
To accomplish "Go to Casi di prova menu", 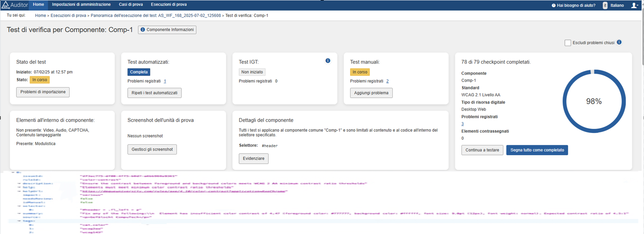I will pos(130,5).
